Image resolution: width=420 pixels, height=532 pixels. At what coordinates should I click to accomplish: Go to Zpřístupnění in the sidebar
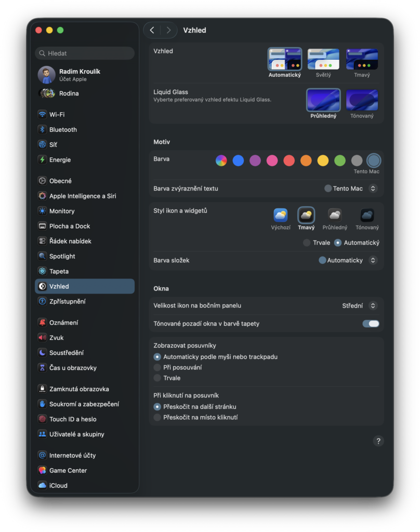pyautogui.click(x=67, y=301)
